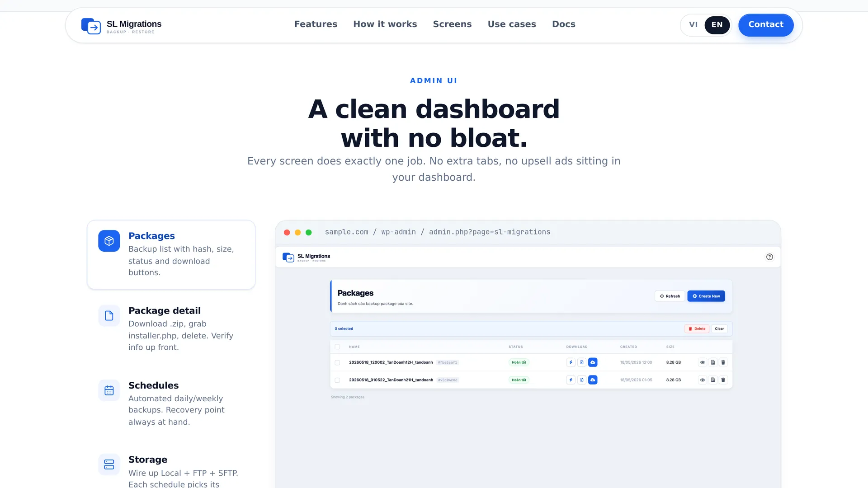Delete TanDoanh21H package with trash icon
This screenshot has width=868, height=488.
click(723, 380)
